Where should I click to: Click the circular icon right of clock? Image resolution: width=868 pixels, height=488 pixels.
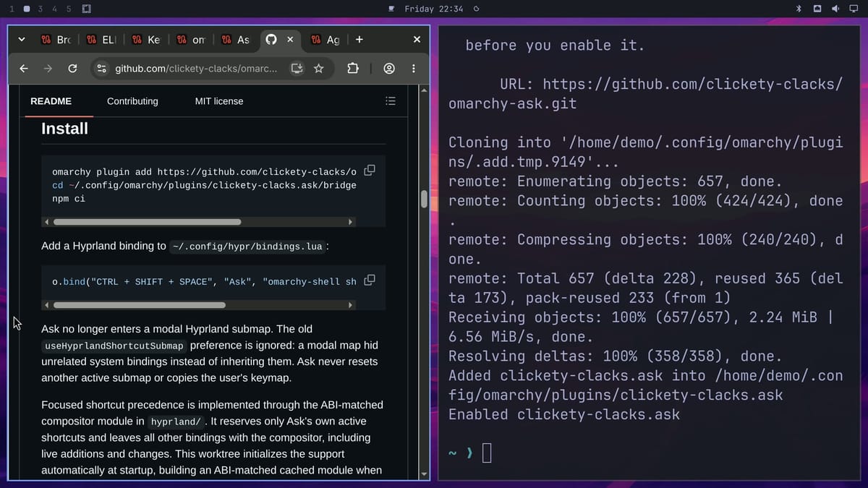click(476, 9)
